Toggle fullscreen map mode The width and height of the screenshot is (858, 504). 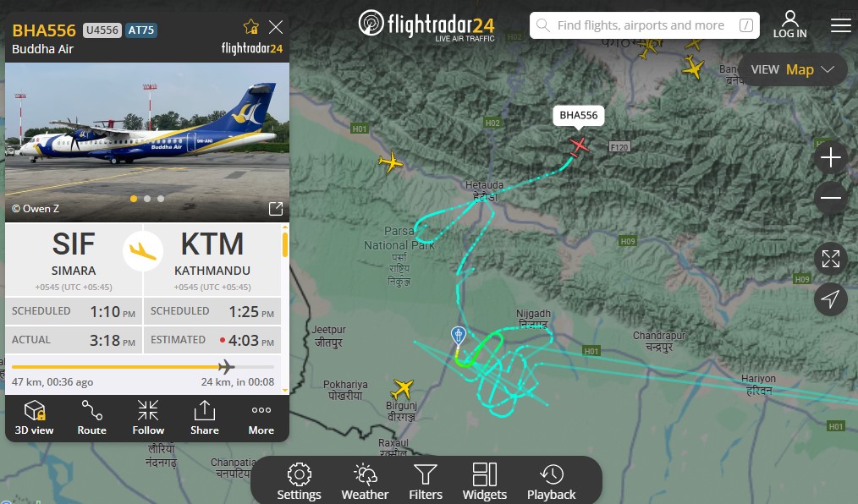point(831,259)
